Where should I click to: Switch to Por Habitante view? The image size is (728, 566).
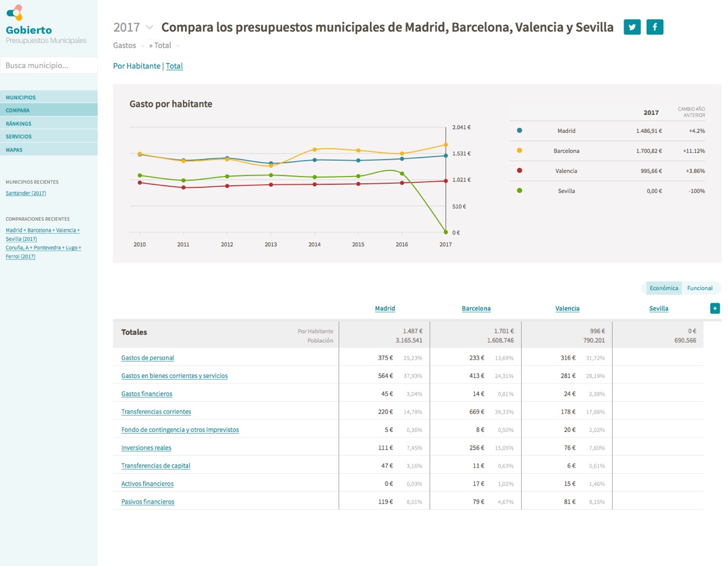(136, 66)
